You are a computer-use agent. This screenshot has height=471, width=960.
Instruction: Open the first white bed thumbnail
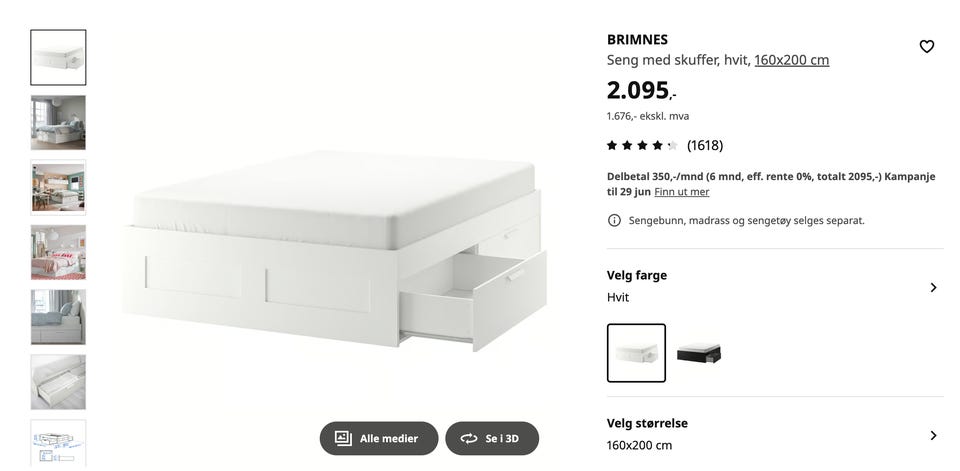coord(58,58)
